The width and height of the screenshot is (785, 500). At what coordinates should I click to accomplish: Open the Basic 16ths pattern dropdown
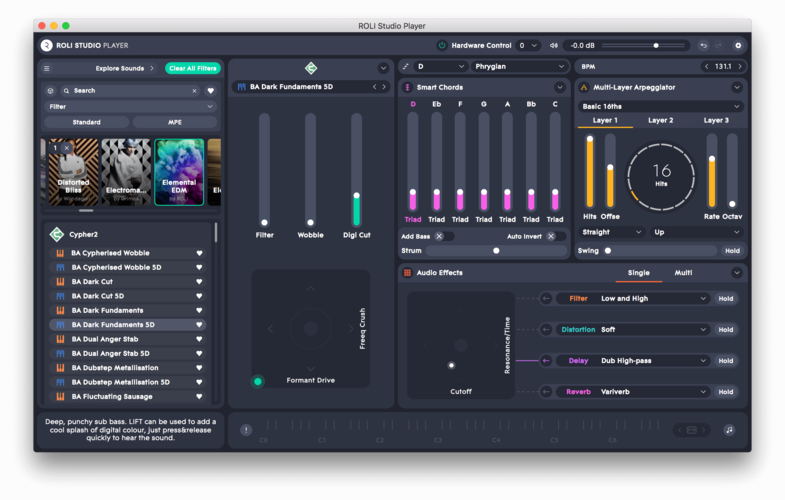(x=660, y=107)
